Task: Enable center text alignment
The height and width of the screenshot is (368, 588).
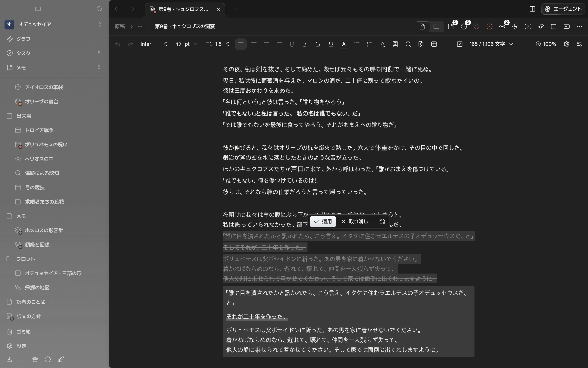Action: tap(254, 44)
